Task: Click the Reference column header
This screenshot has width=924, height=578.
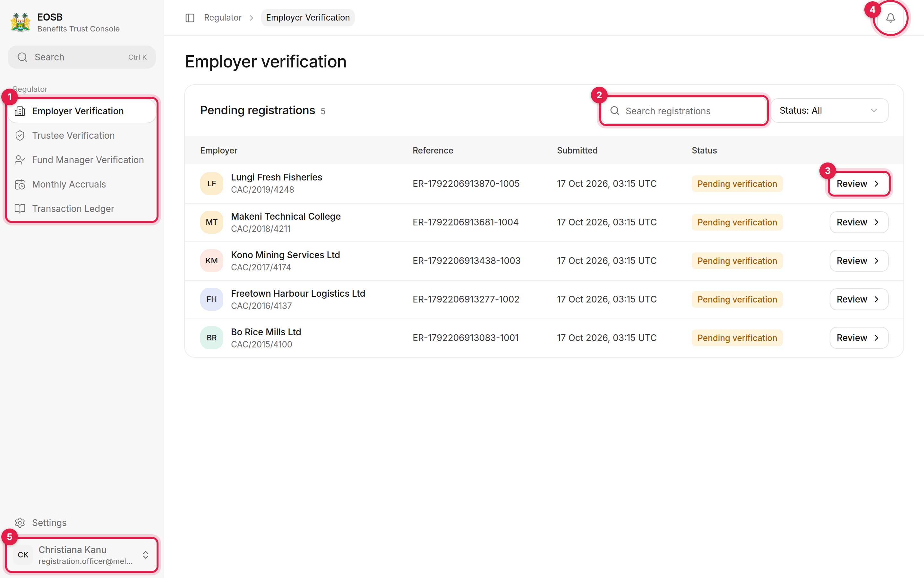Action: tap(432, 151)
